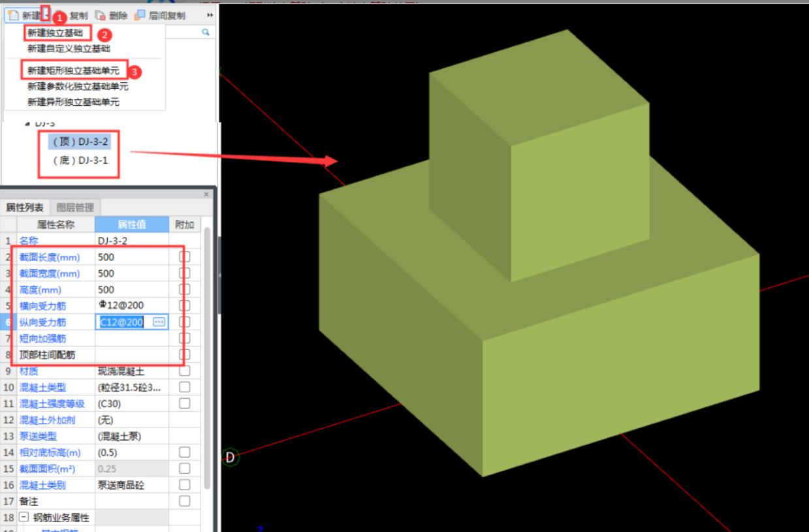
Task: Choose 新建矩形独立基础单元 from the menu
Action: tap(73, 70)
